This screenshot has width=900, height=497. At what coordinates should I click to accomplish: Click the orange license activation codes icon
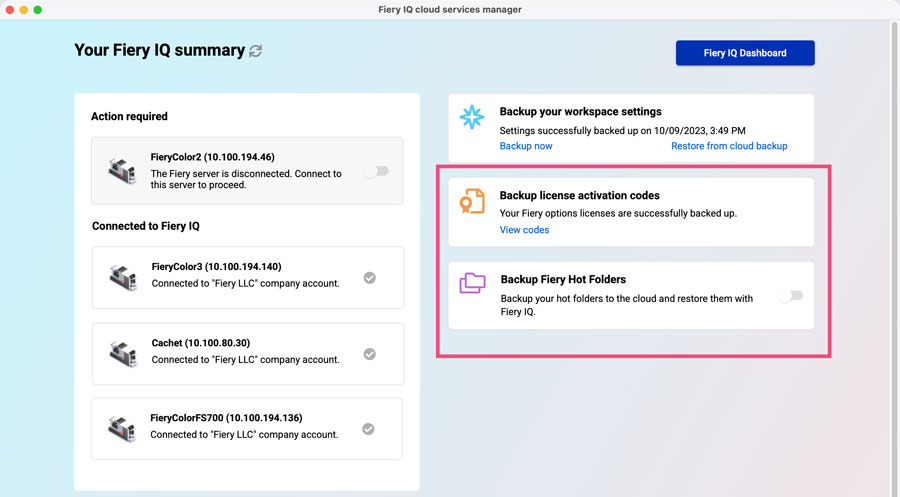471,202
